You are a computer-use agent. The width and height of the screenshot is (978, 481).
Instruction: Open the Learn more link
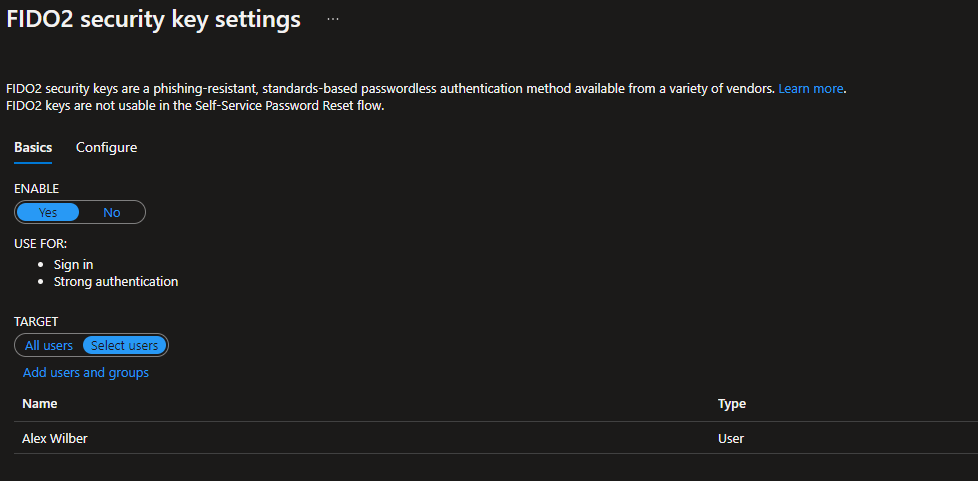pyautogui.click(x=810, y=89)
